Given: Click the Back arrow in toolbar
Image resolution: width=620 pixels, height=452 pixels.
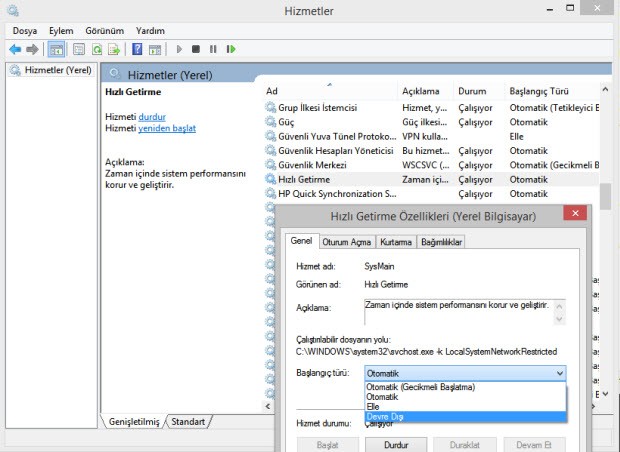Looking at the screenshot, I should pos(15,49).
